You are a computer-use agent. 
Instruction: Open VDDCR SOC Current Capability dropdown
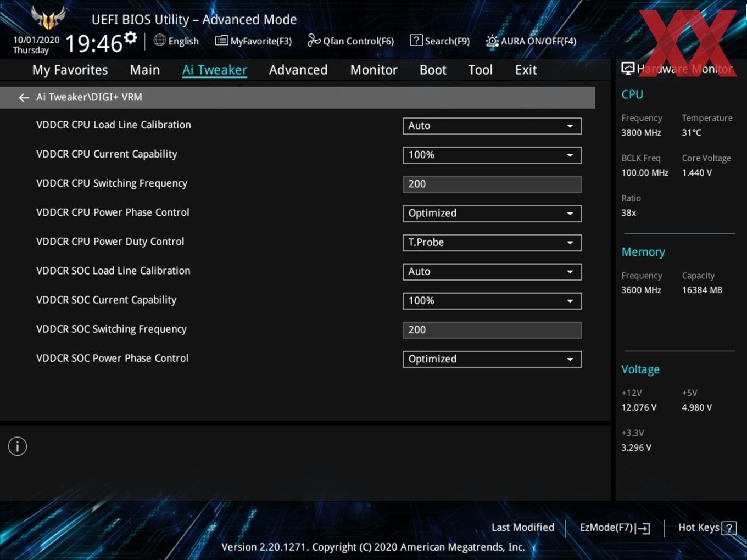pos(492,300)
